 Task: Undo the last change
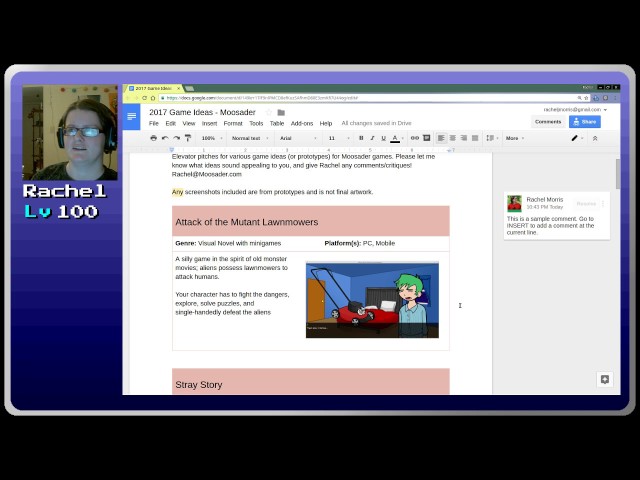[165, 138]
